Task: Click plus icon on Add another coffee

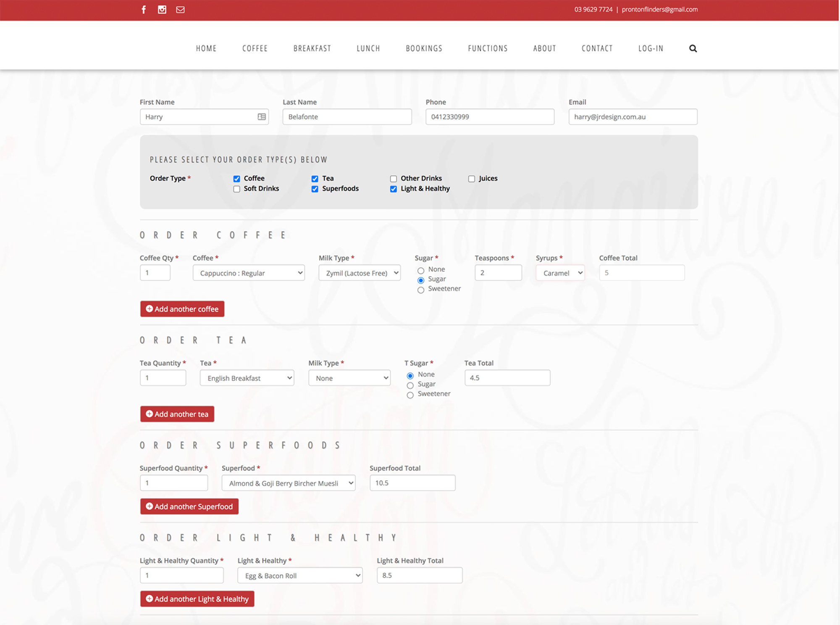Action: pos(149,309)
